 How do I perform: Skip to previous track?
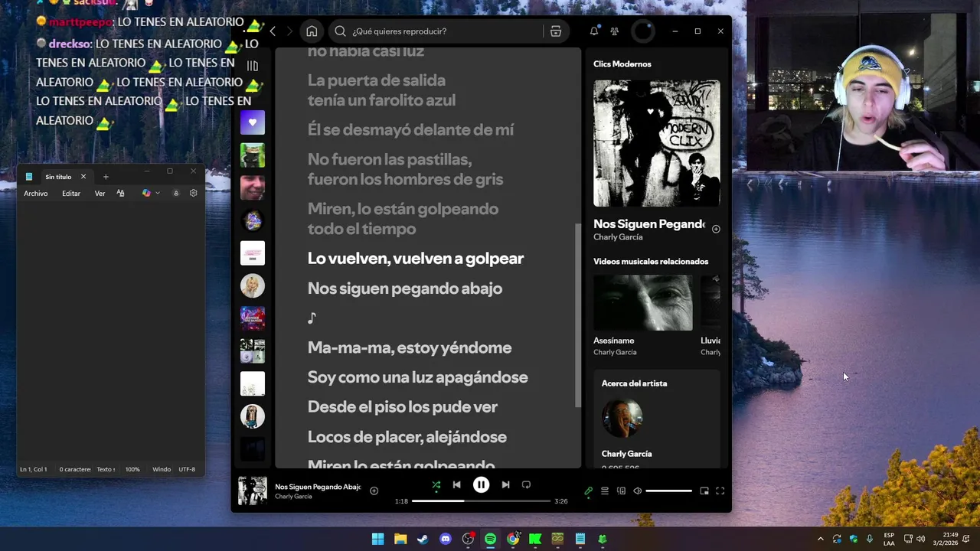pyautogui.click(x=457, y=484)
